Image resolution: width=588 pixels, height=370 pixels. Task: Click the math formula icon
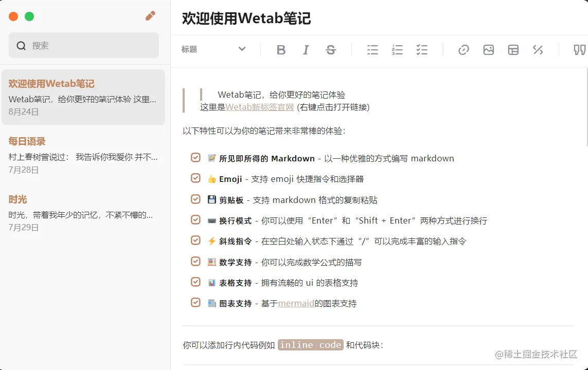pyautogui.click(x=538, y=50)
